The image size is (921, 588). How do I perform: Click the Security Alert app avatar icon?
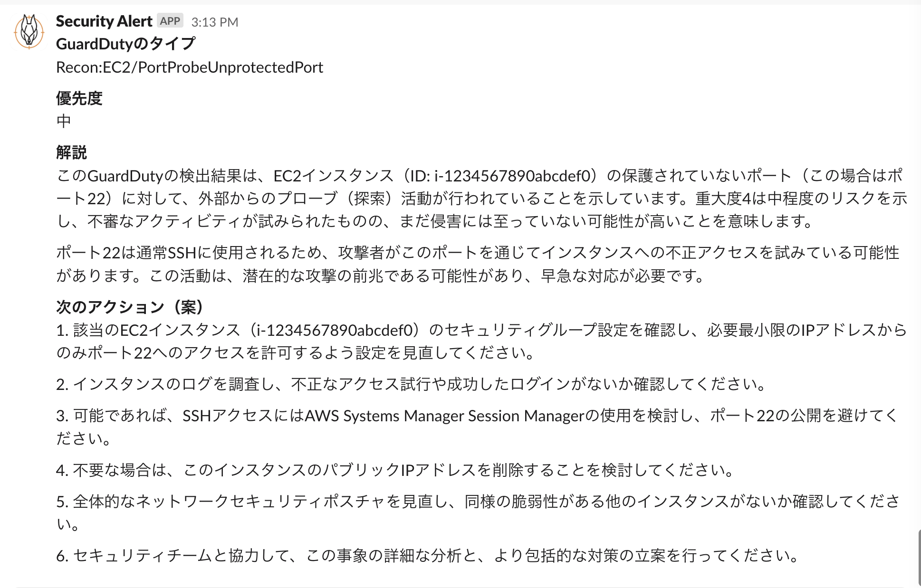(x=29, y=32)
